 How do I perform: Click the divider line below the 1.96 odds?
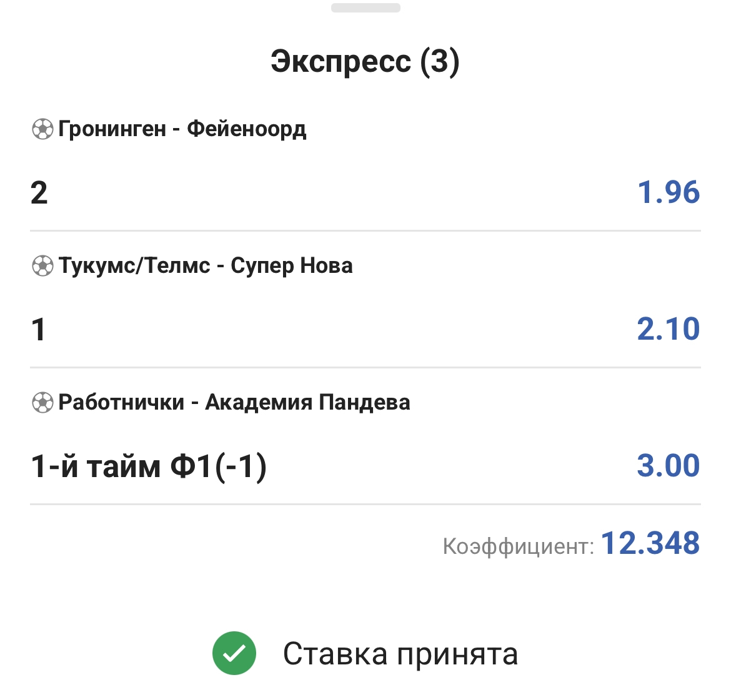click(x=365, y=230)
